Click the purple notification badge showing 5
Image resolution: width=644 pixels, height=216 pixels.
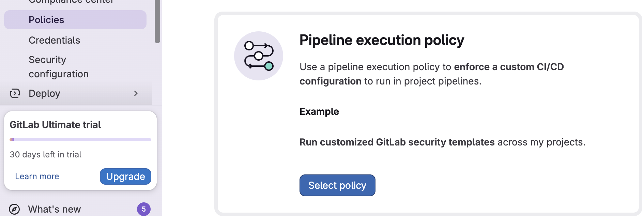(144, 209)
